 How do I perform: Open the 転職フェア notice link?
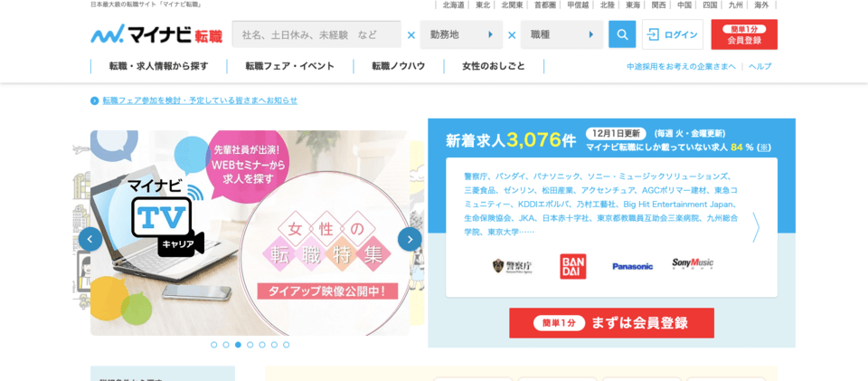(200, 100)
